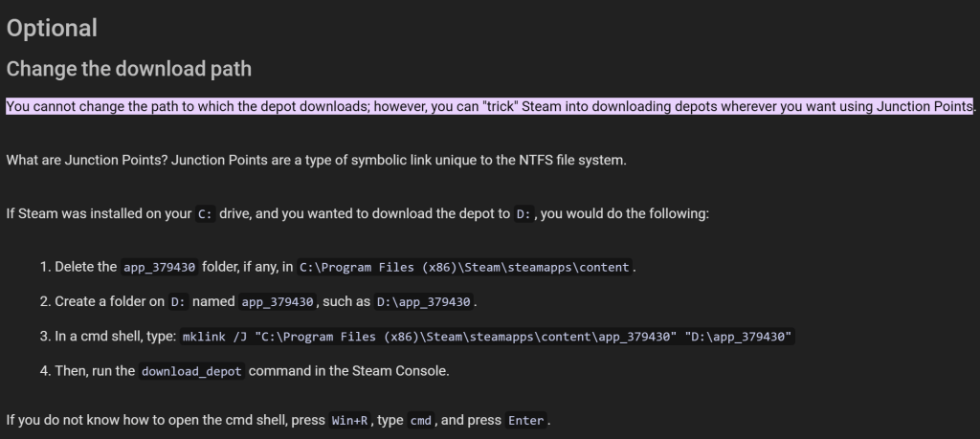980x439 pixels.
Task: Click the "Win+R" key code
Action: 349,421
